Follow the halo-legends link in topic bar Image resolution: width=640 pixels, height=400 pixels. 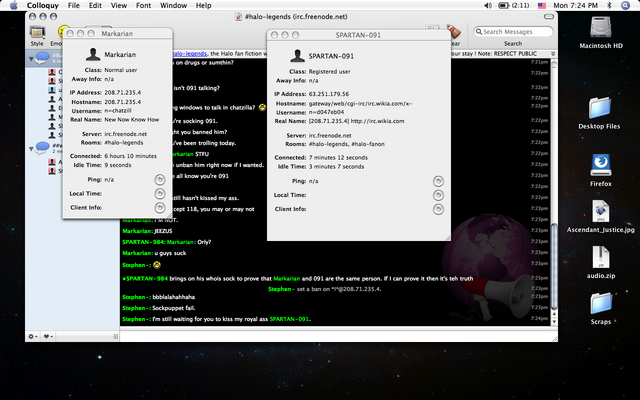(x=189, y=53)
